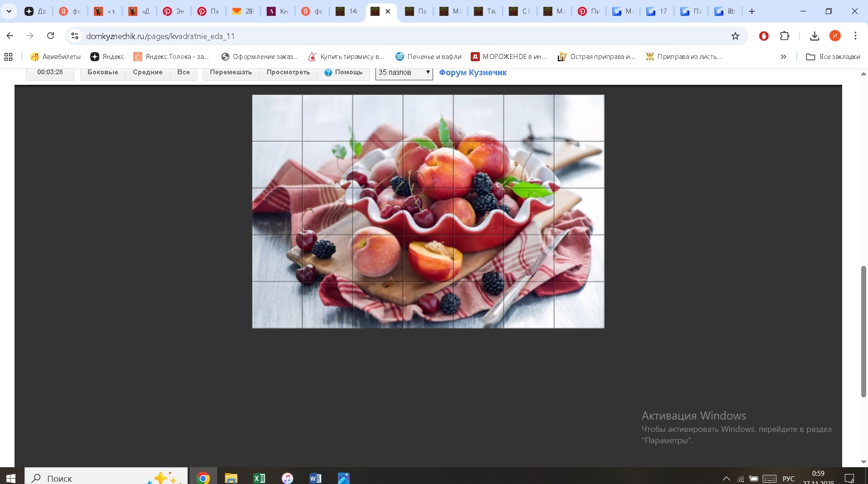The width and height of the screenshot is (868, 484).
Task: Open the Chrome three-dot menu
Action: click(855, 36)
